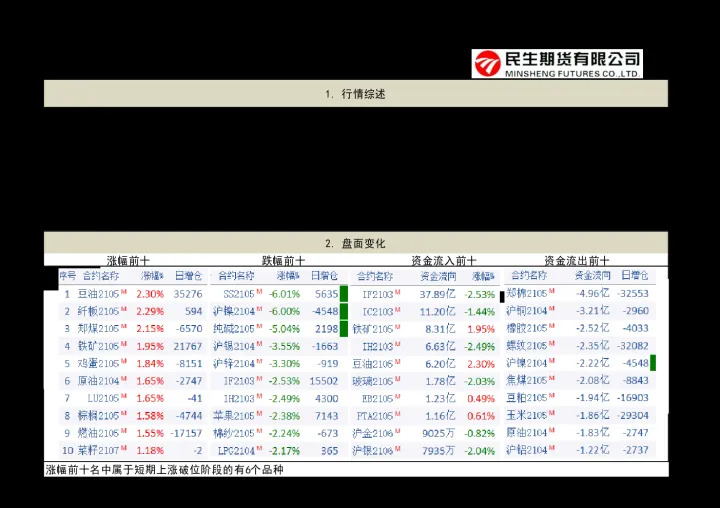The width and height of the screenshot is (720, 508).
Task: Select the '2. 盘面变化' section header
Action: tap(355, 243)
